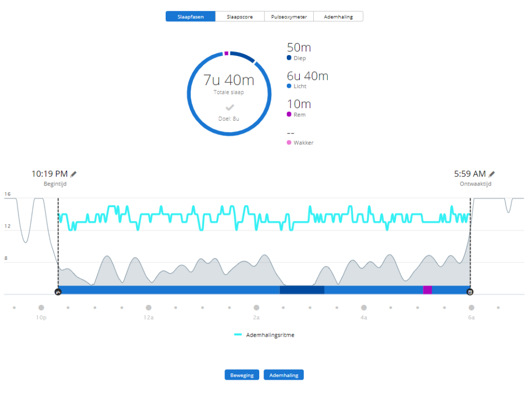Screen dimensions: 532x400
Task: Switch to the Slaapscore tab
Action: click(x=240, y=17)
